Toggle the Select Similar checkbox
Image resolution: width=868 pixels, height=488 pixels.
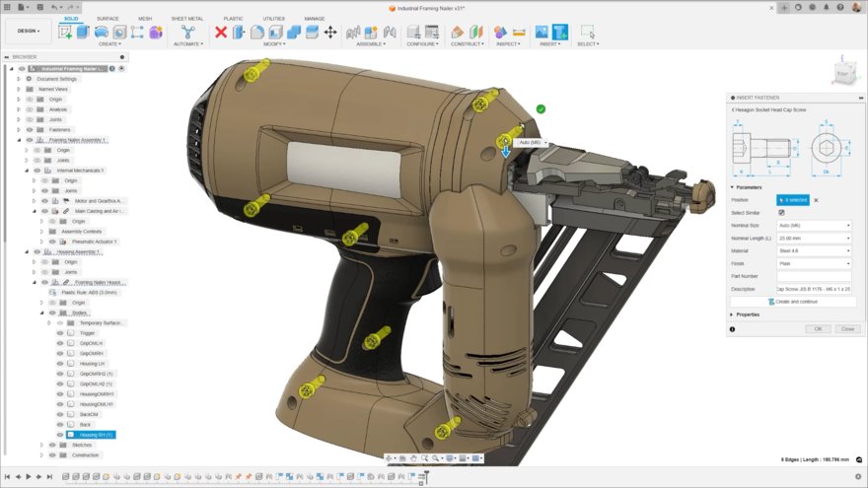click(781, 212)
